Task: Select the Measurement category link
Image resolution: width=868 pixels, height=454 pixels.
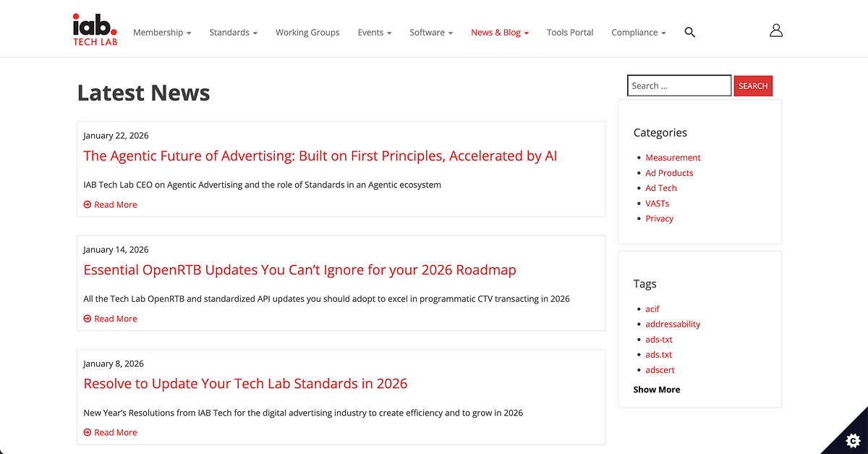Action: click(x=673, y=158)
